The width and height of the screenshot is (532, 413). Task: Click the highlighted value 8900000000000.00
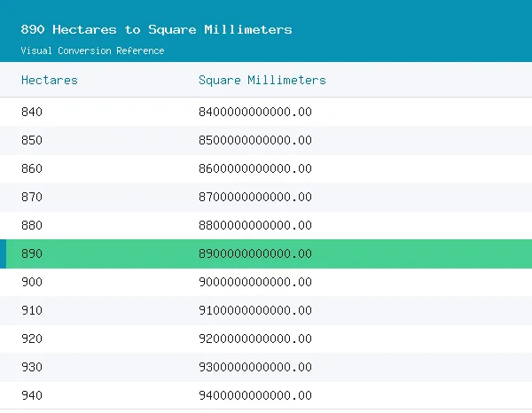(x=255, y=253)
